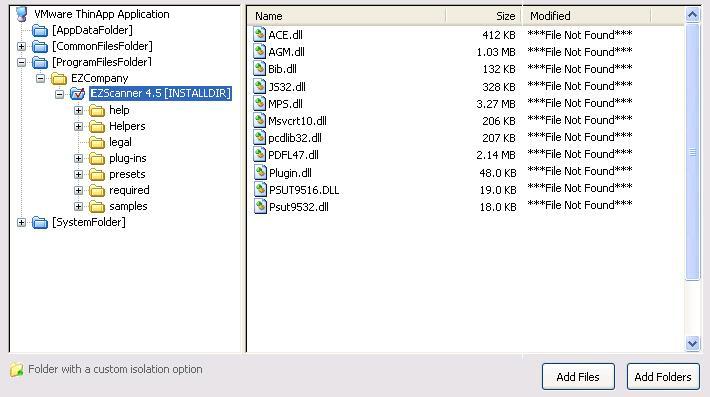Sort files by the Size column header
Image resolution: width=710 pixels, height=397 pixels.
[x=484, y=16]
